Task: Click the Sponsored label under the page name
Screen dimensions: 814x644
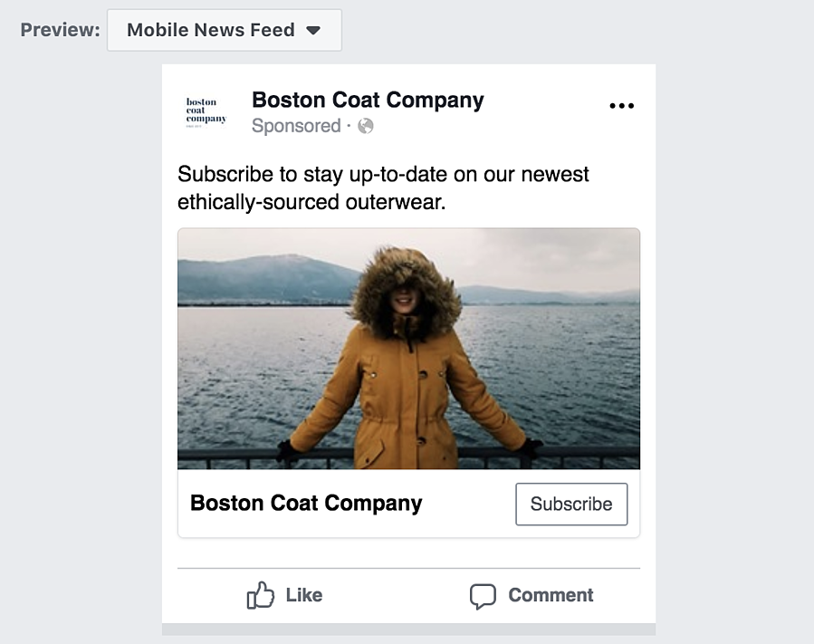Action: 296,126
